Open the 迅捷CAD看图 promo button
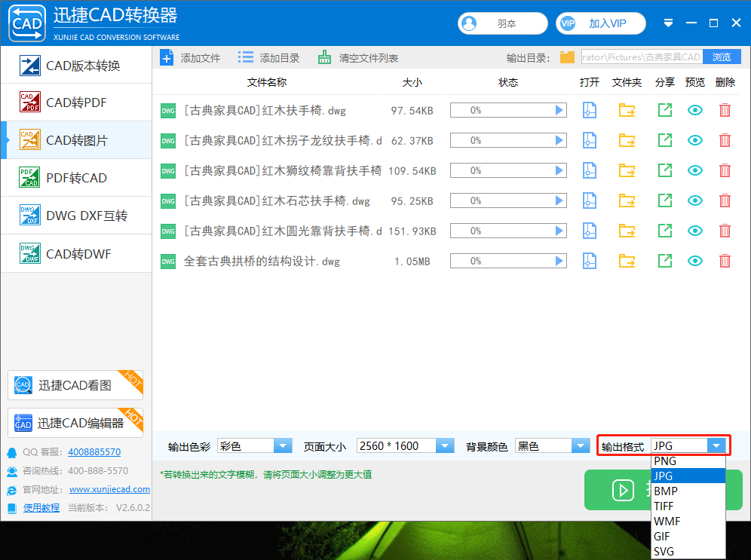The height and width of the screenshot is (560, 751). 75,385
